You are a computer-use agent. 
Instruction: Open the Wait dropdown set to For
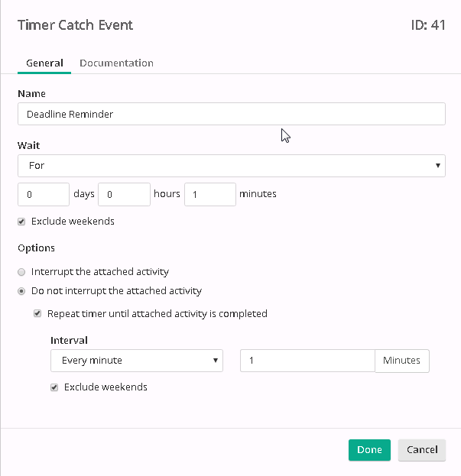pos(232,166)
